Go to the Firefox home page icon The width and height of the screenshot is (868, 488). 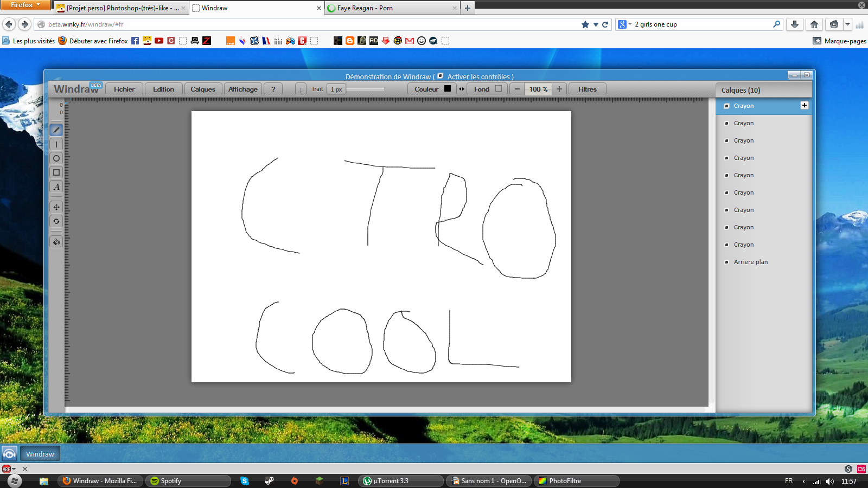814,24
